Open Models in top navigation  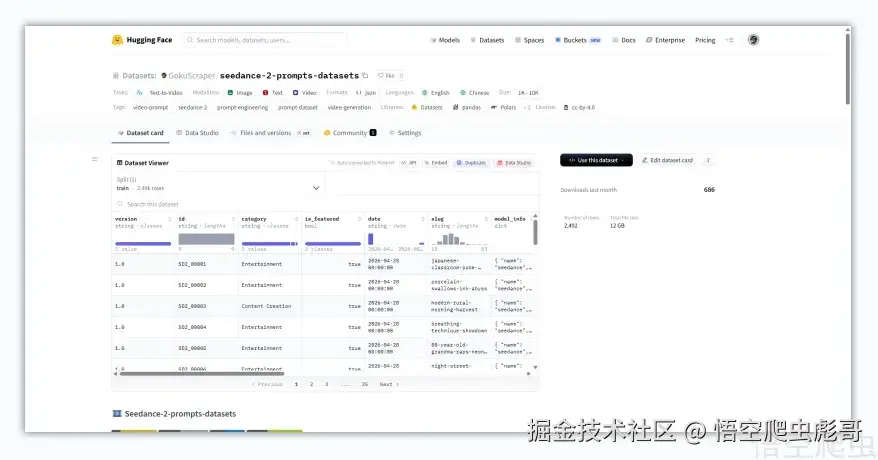[x=445, y=40]
